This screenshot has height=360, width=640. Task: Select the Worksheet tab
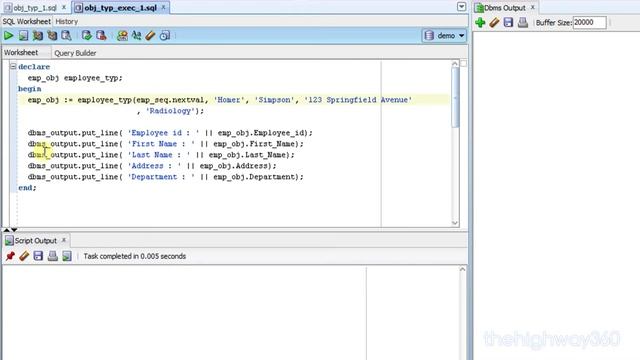[21, 53]
